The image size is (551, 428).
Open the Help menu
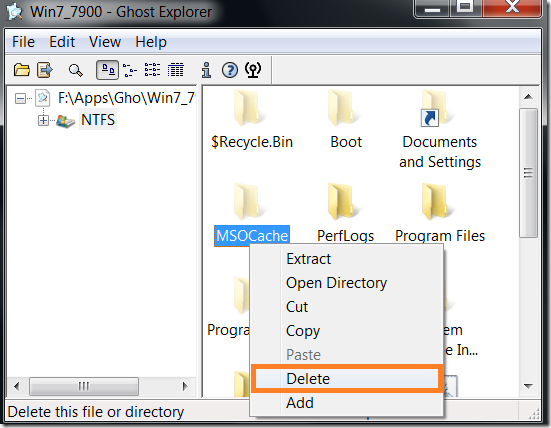point(151,42)
